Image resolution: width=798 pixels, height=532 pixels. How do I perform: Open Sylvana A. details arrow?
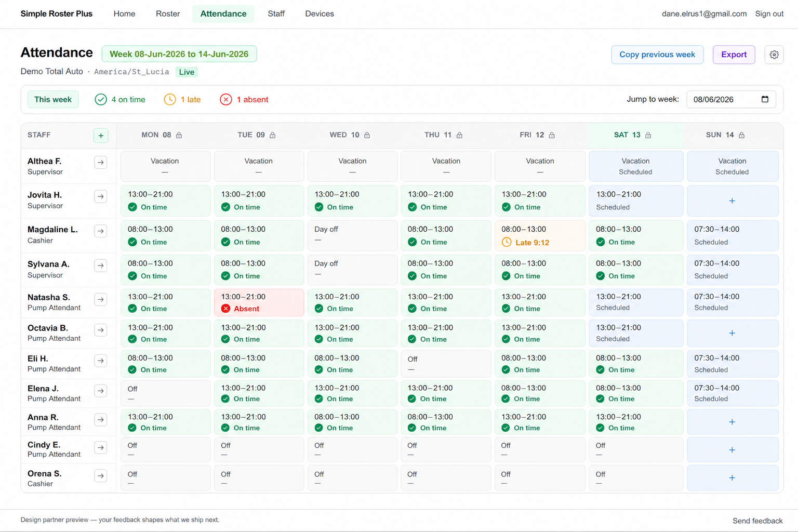[x=101, y=265]
